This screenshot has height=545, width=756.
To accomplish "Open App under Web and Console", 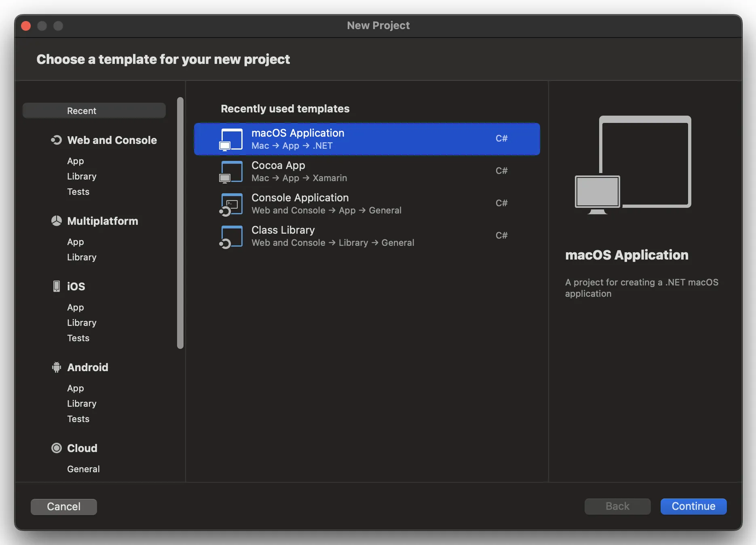I will [76, 161].
